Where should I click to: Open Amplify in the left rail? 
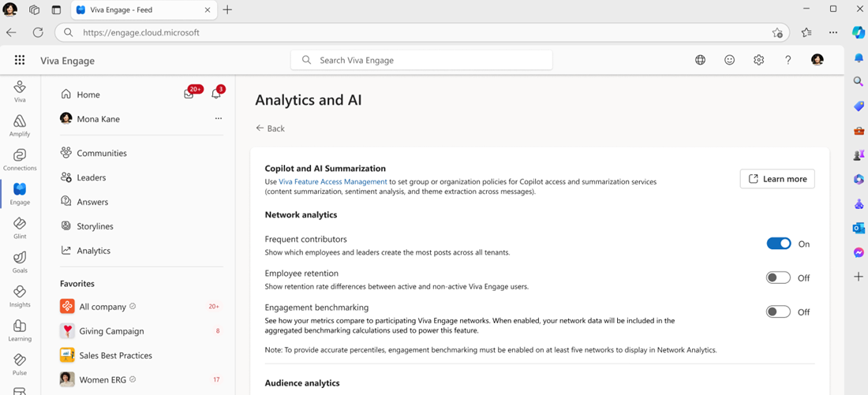click(x=20, y=125)
